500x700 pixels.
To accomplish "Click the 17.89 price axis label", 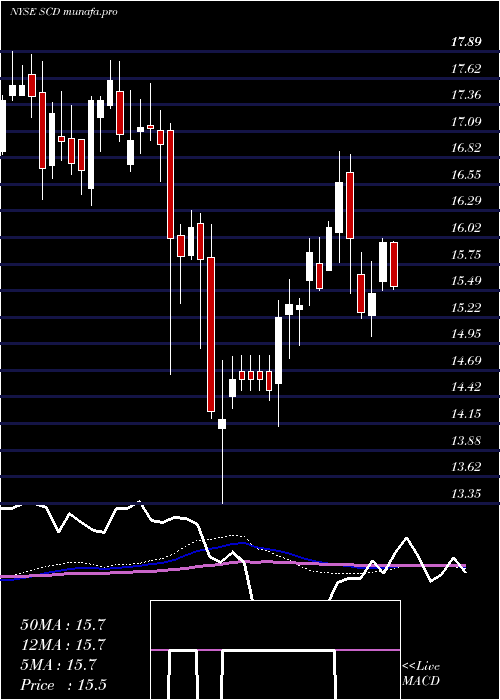I will point(466,42).
